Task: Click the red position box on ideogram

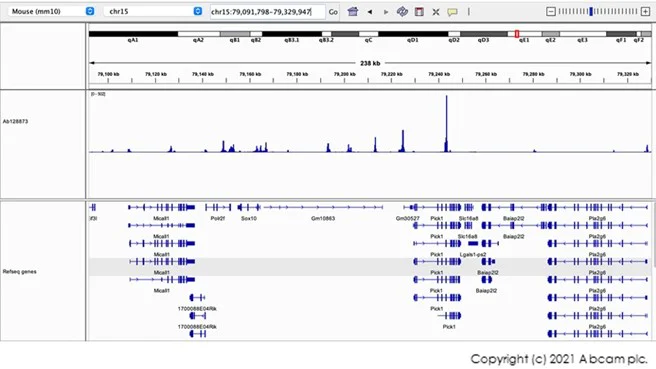Action: coord(517,33)
